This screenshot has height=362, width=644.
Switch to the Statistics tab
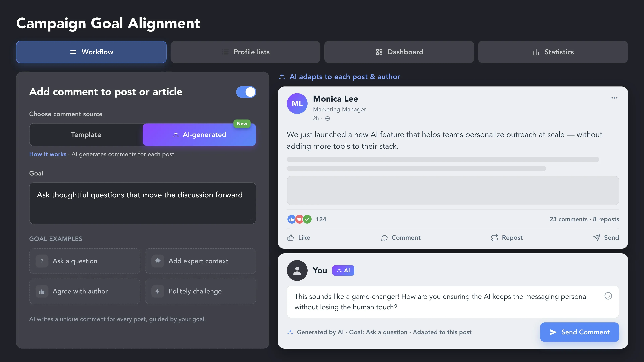click(553, 52)
